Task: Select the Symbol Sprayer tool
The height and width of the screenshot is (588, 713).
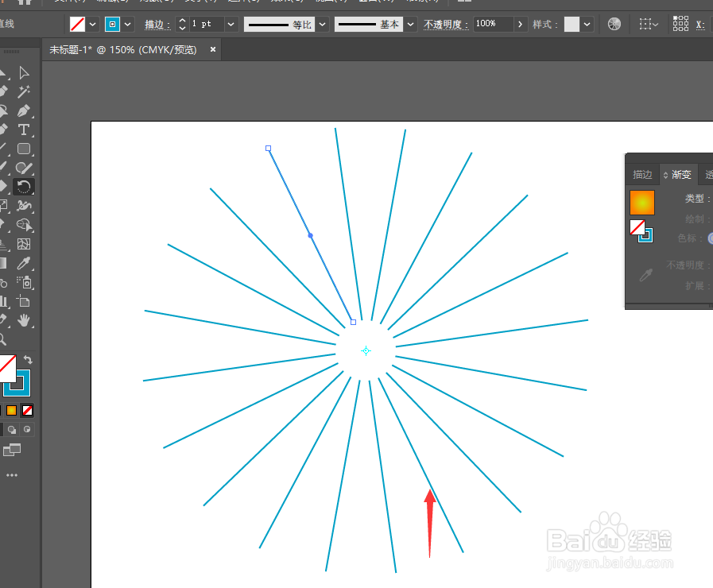Action: point(24,282)
